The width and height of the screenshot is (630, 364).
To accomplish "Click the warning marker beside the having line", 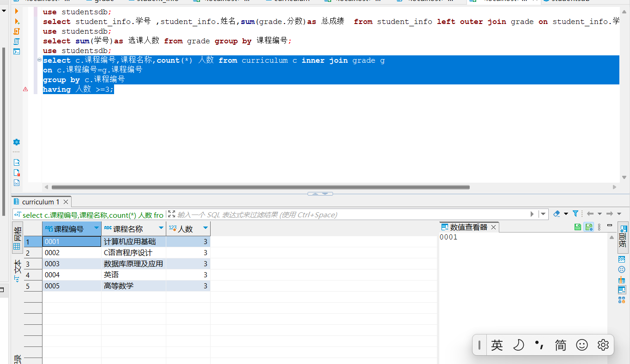I will pyautogui.click(x=25, y=90).
